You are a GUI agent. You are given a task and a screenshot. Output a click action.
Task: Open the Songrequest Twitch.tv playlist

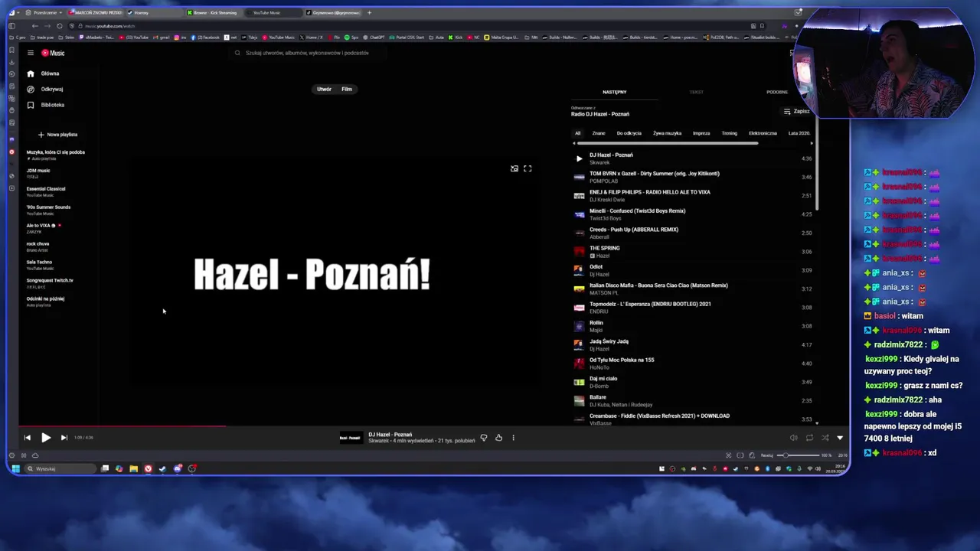point(50,283)
